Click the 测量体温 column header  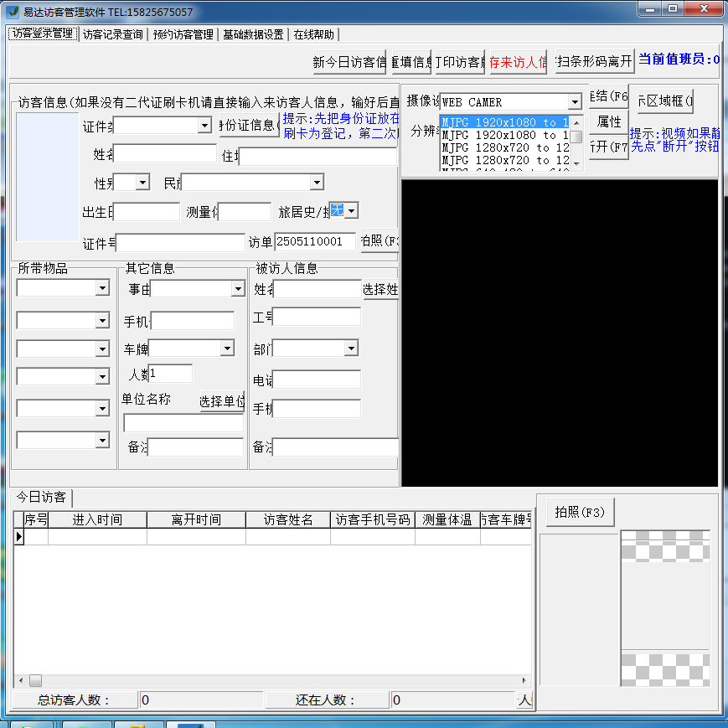tap(447, 519)
